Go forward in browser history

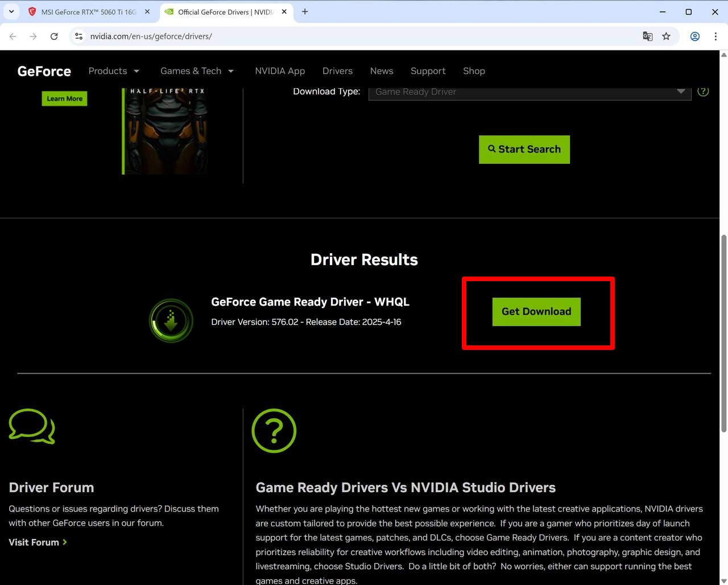[x=34, y=36]
